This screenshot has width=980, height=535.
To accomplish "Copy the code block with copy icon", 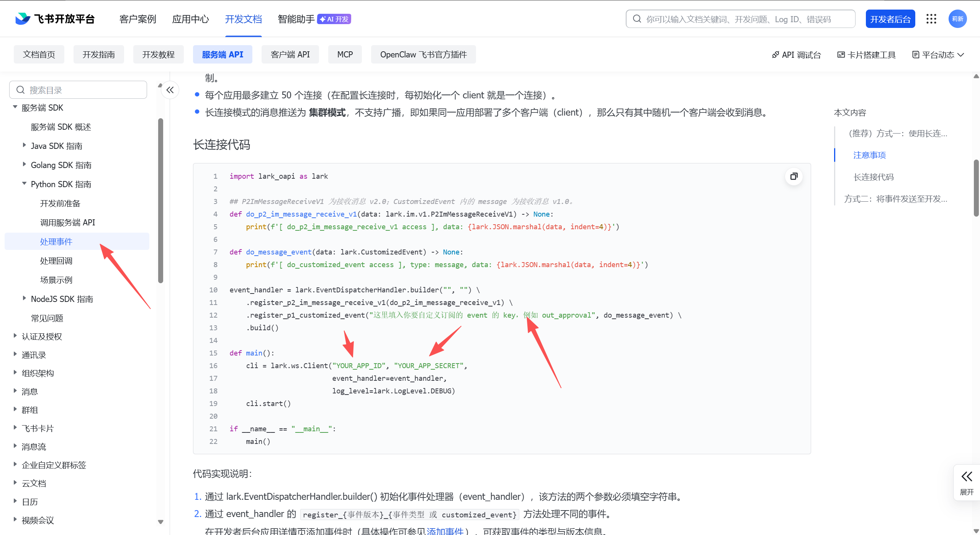I will pos(793,176).
